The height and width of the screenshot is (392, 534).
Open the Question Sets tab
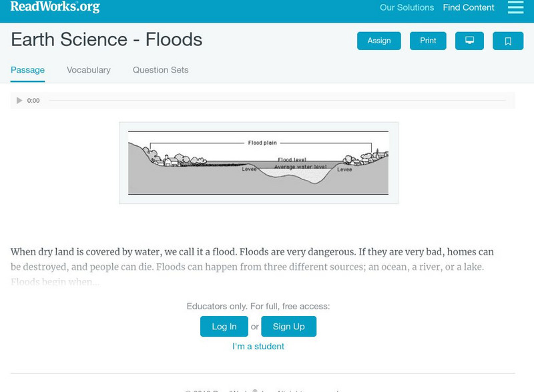click(160, 69)
